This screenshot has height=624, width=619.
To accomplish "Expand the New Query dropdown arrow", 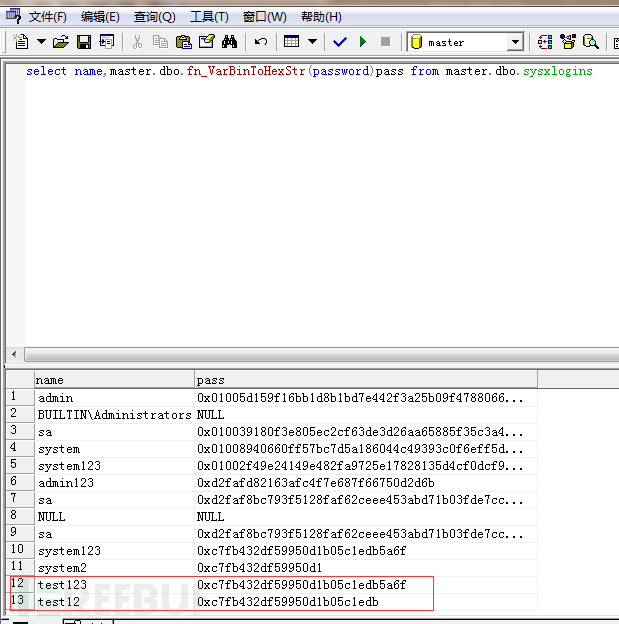I will [x=41, y=42].
